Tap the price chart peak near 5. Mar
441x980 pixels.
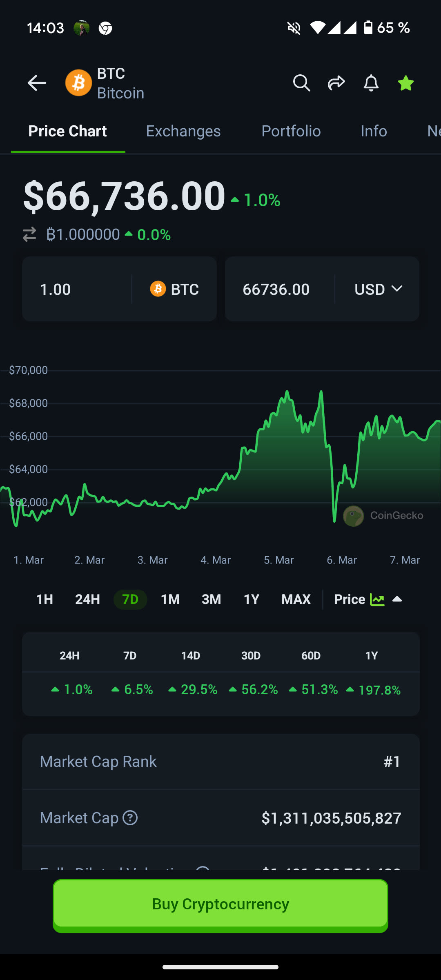pyautogui.click(x=287, y=393)
